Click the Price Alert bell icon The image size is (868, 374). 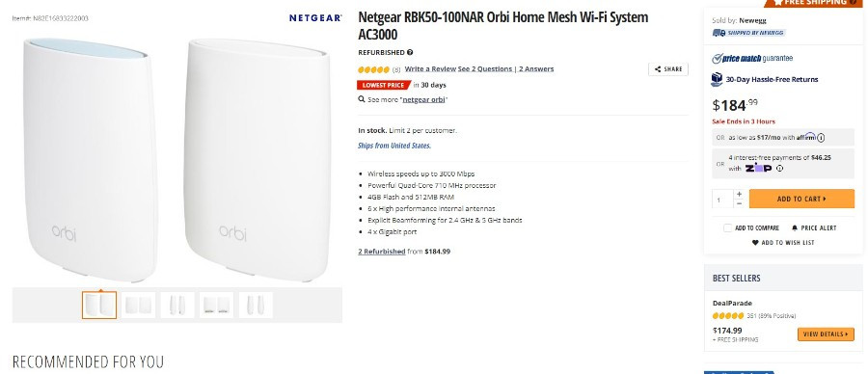[x=795, y=227]
